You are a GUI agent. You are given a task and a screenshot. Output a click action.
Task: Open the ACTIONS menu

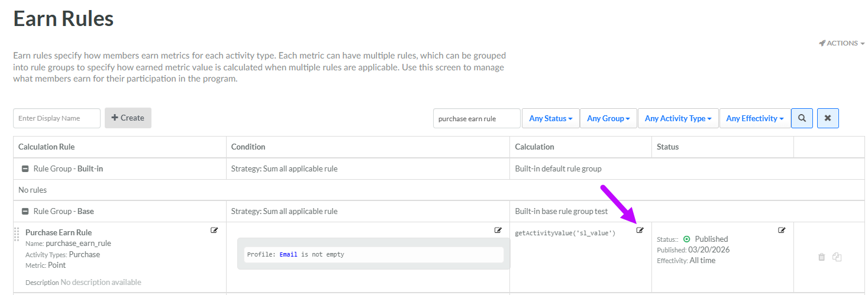point(842,43)
